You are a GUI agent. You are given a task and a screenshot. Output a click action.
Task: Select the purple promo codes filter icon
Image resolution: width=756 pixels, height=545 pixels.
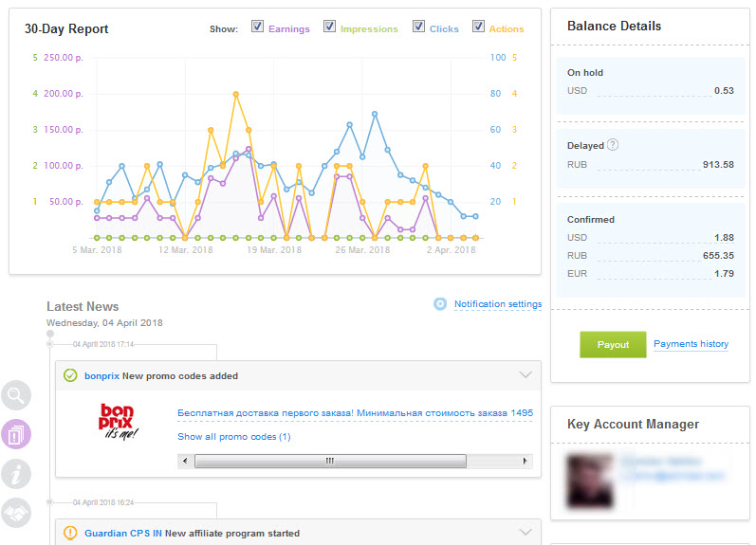point(16,435)
